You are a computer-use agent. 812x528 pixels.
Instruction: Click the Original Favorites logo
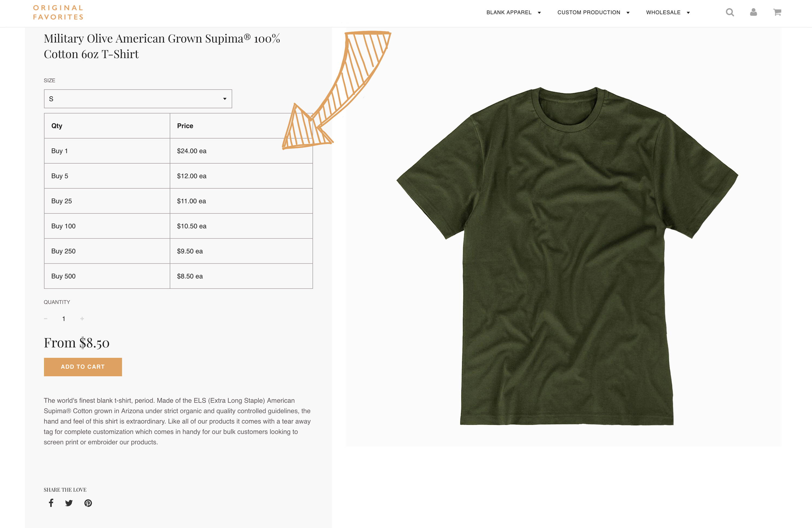(58, 12)
